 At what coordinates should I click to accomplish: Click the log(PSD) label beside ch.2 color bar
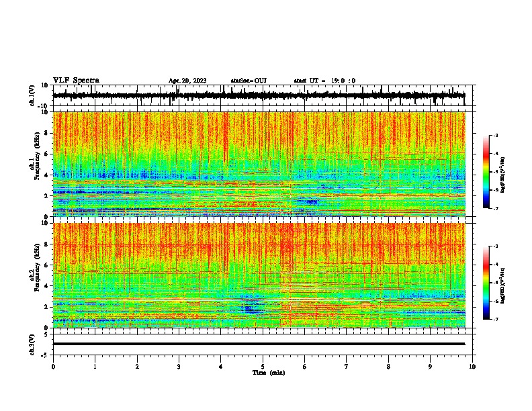(502, 285)
